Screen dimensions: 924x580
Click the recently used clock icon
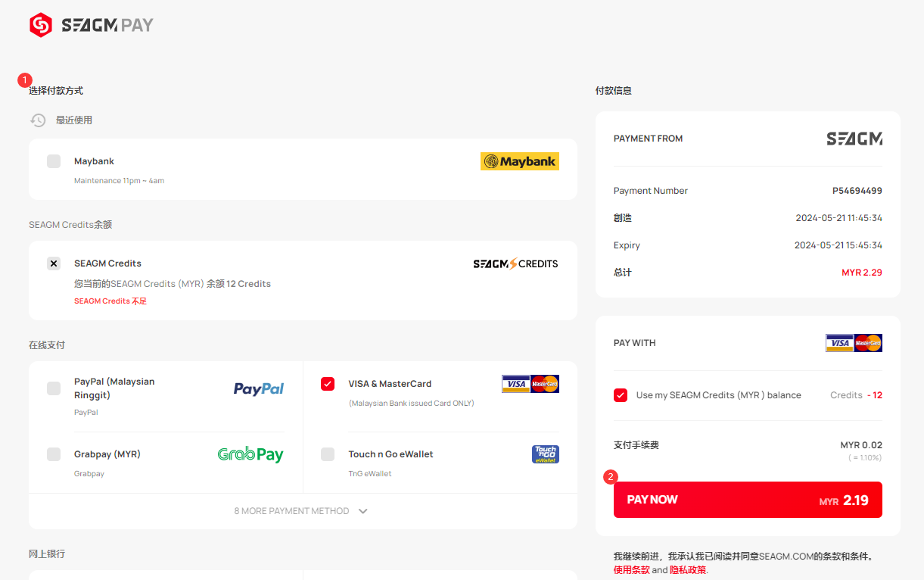38,120
